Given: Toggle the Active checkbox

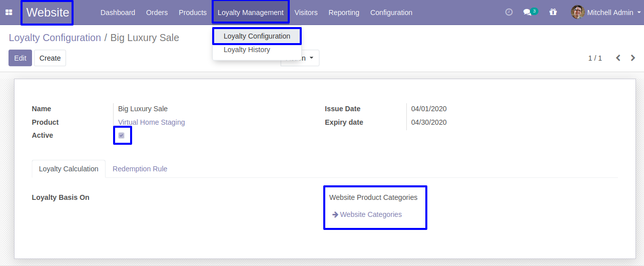Looking at the screenshot, I should (x=122, y=136).
